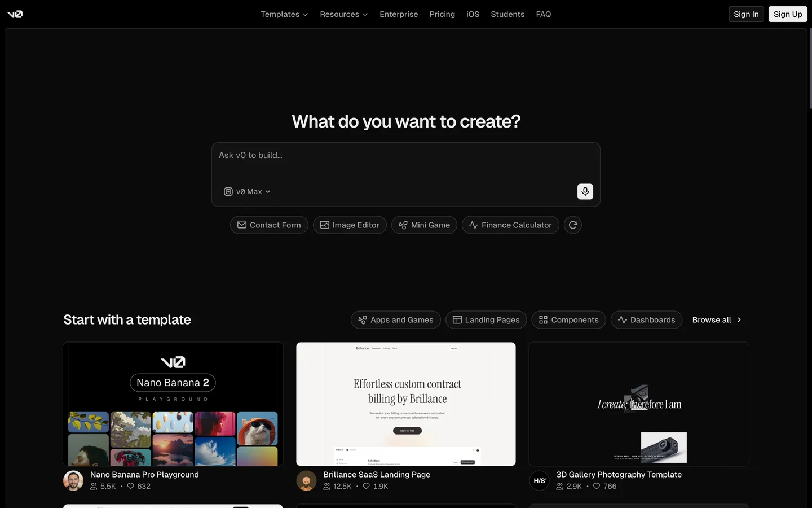Visit the Students page
Image resolution: width=812 pixels, height=508 pixels.
tap(507, 14)
